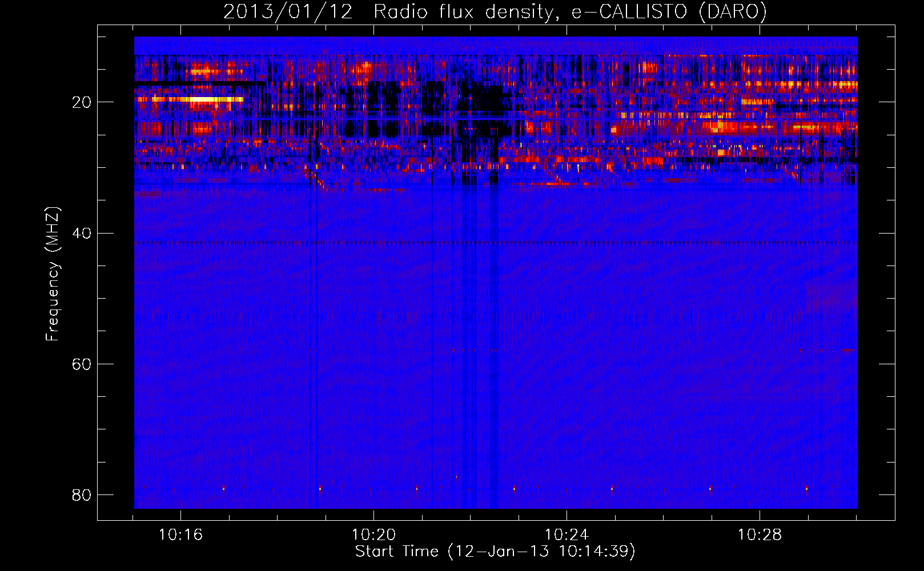Click the "60" frequency tick label
The width and height of the screenshot is (924, 571).
[x=82, y=364]
